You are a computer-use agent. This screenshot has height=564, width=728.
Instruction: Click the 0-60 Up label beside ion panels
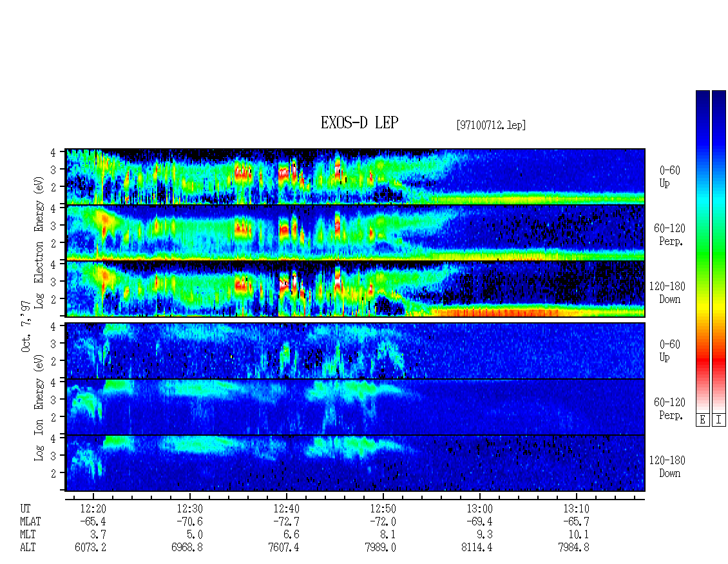pyautogui.click(x=669, y=350)
